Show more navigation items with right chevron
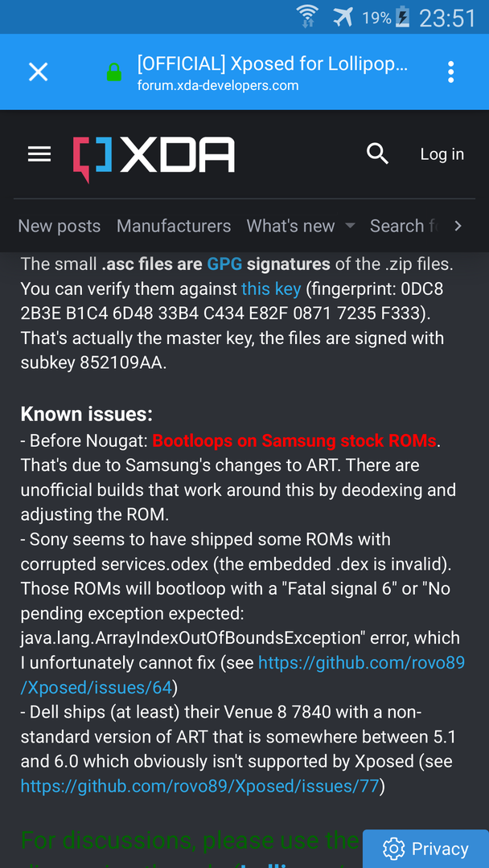The width and height of the screenshot is (489, 868). pyautogui.click(x=458, y=226)
